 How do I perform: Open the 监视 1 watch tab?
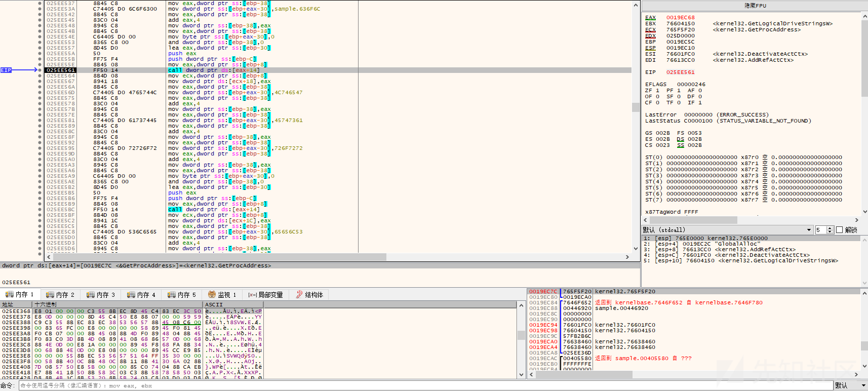coord(222,295)
